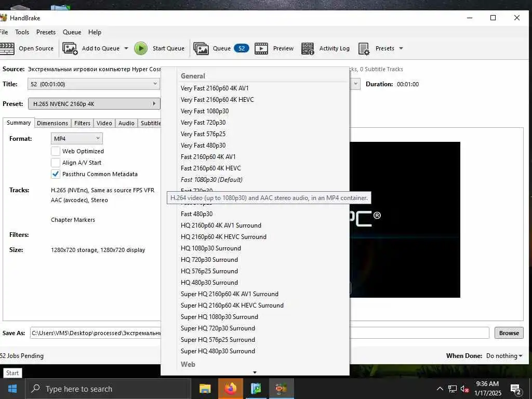The height and width of the screenshot is (399, 532).
Task: Click the Preview button label
Action: pyautogui.click(x=283, y=48)
